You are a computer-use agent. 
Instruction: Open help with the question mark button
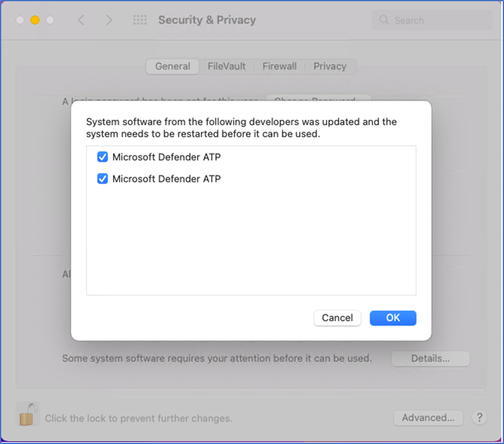[x=479, y=418]
